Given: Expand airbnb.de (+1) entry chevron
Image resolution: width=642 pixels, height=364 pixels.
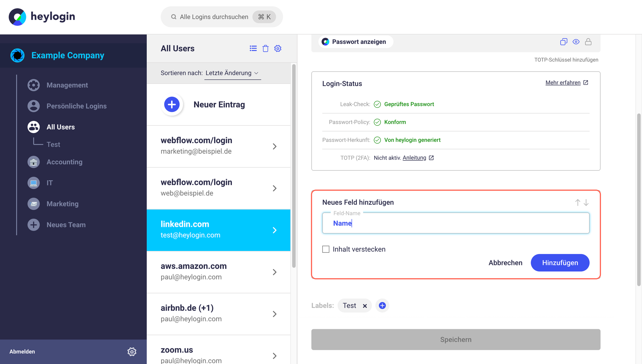Looking at the screenshot, I should (x=275, y=314).
